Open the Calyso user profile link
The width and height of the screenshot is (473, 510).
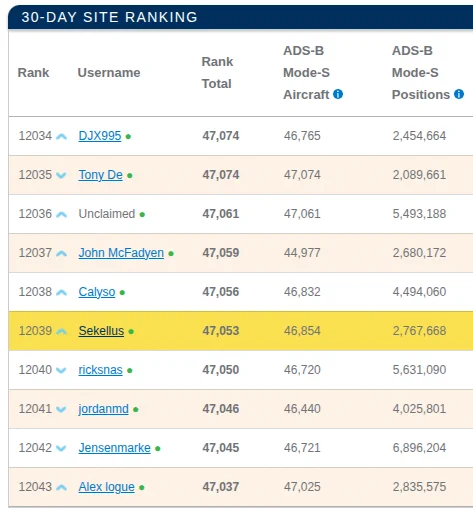pyautogui.click(x=97, y=292)
